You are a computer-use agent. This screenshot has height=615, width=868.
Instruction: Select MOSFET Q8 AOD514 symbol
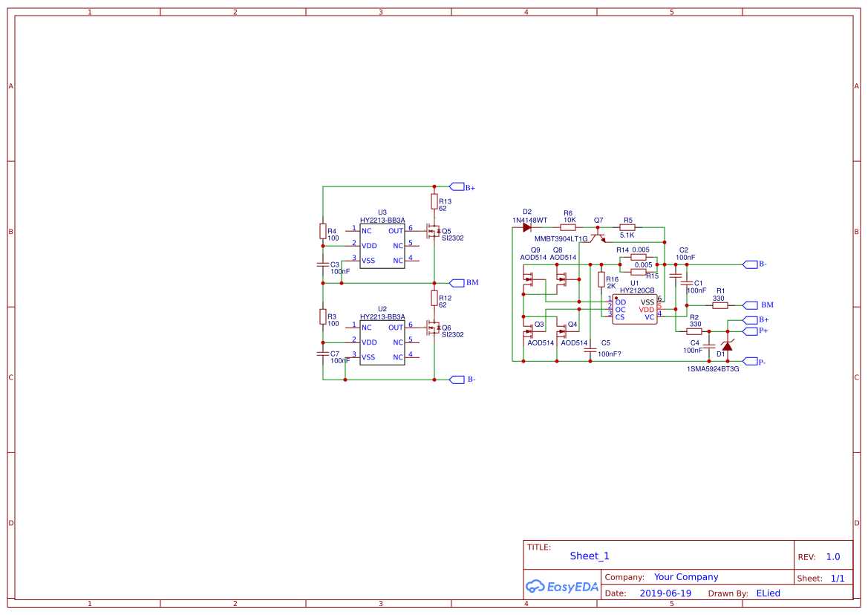tap(561, 279)
